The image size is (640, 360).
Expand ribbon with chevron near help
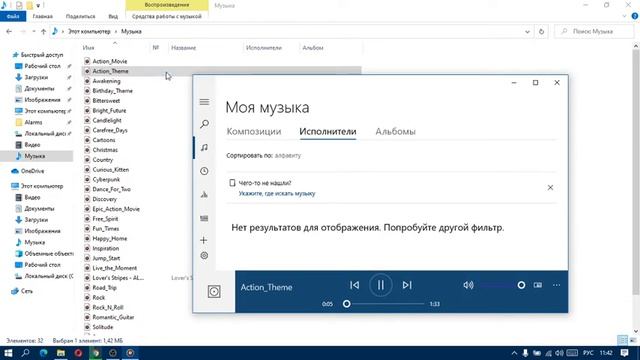[624, 16]
